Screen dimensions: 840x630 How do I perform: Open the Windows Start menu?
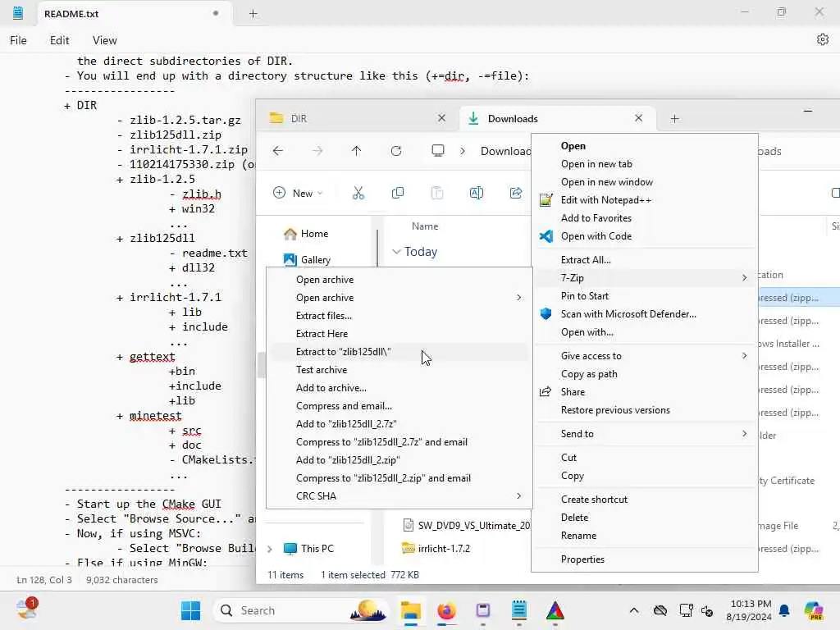(x=190, y=610)
